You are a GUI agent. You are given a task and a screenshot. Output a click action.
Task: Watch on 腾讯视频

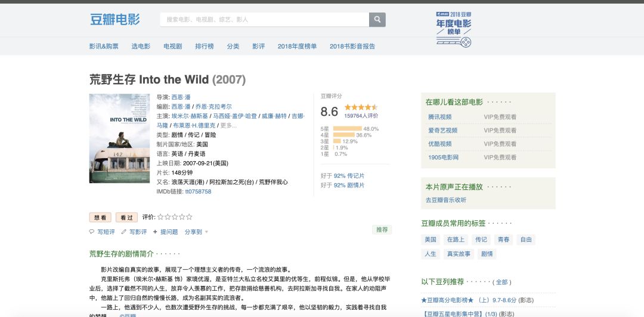click(440, 117)
